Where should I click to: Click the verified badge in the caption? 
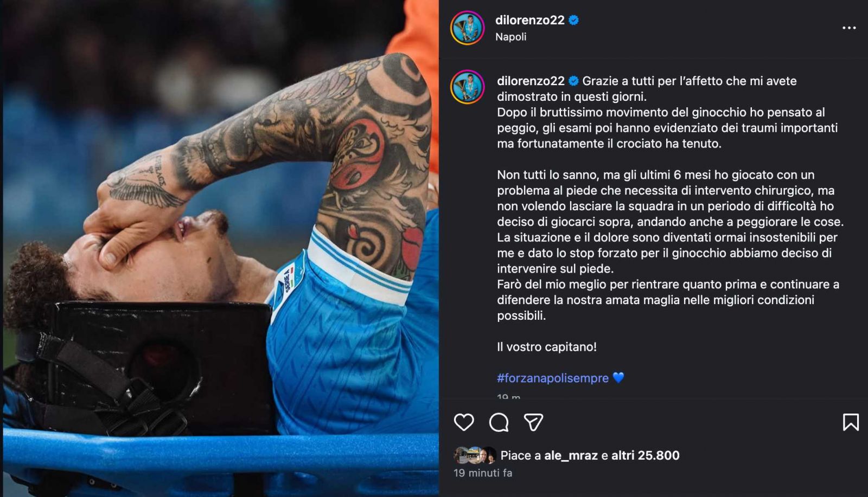(x=573, y=81)
